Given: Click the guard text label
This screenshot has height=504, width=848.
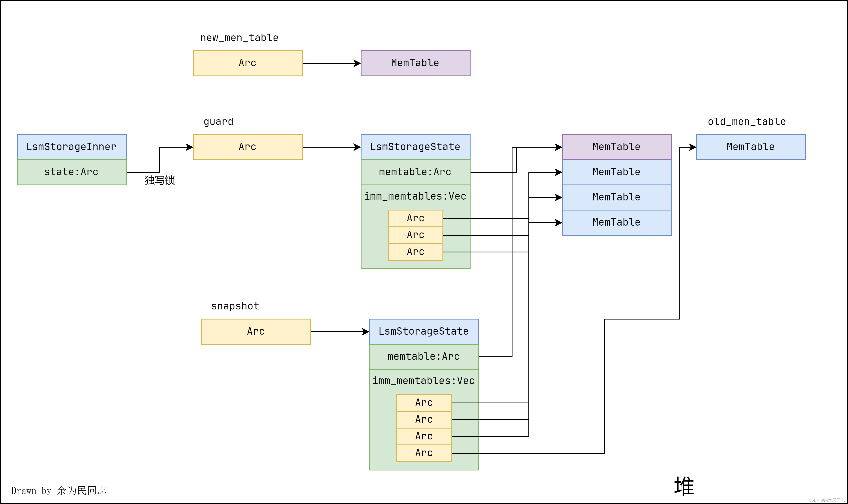Looking at the screenshot, I should 218,122.
